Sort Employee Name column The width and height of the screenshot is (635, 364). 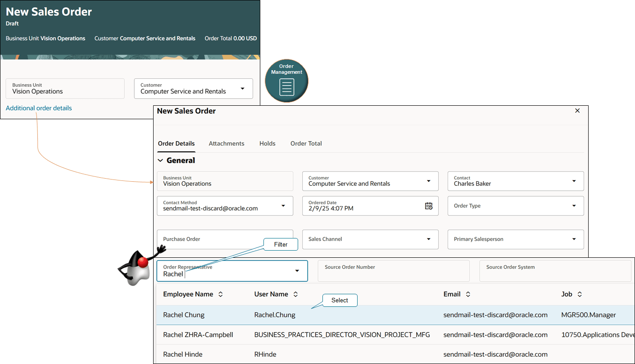221,294
